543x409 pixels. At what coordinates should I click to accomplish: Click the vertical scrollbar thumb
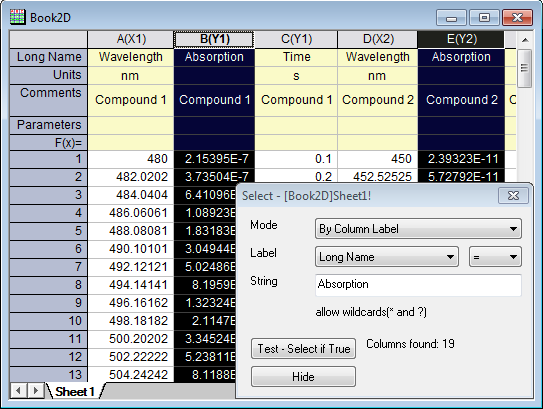click(x=525, y=68)
